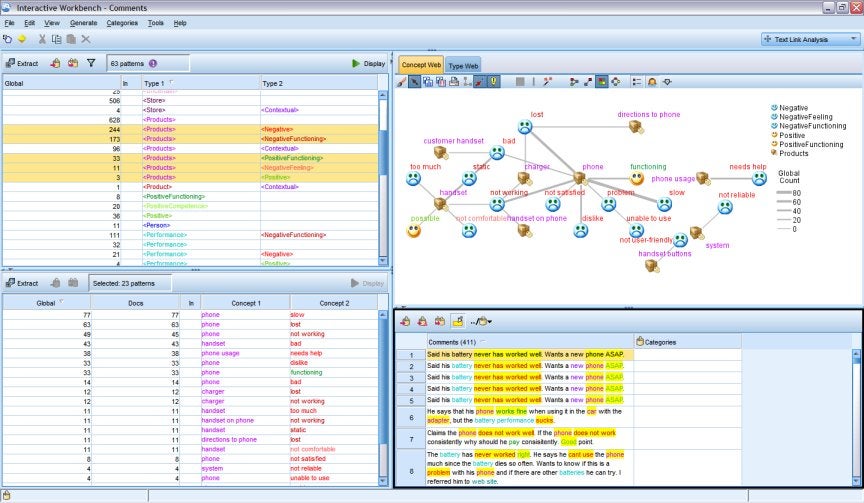Viewport: 864px width, 503px height.
Task: Click the print icon in Concept Web toolbar
Action: click(453, 81)
